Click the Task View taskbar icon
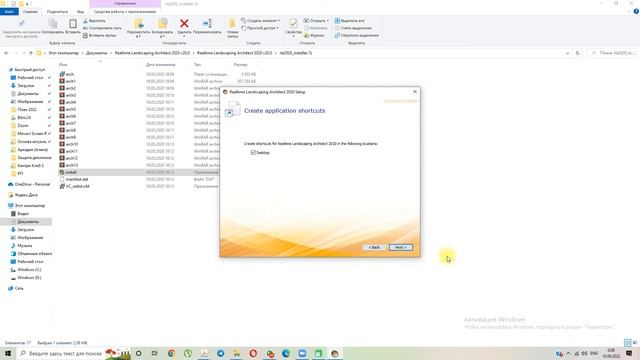The image size is (640, 360). tap(155, 353)
